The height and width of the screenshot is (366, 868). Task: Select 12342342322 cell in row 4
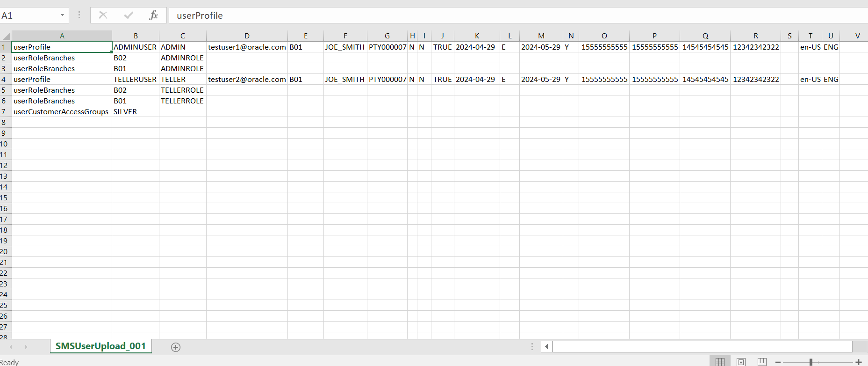pos(756,80)
